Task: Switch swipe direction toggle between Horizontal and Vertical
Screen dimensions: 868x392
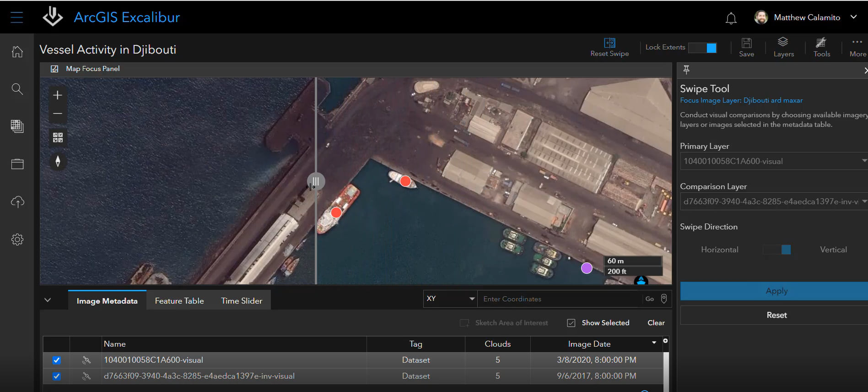Action: pyautogui.click(x=777, y=250)
